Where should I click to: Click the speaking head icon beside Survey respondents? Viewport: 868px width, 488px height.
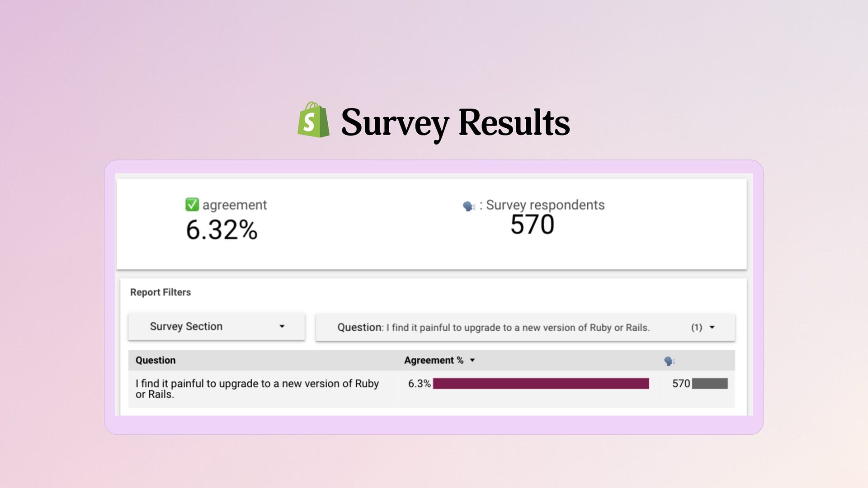(x=469, y=206)
